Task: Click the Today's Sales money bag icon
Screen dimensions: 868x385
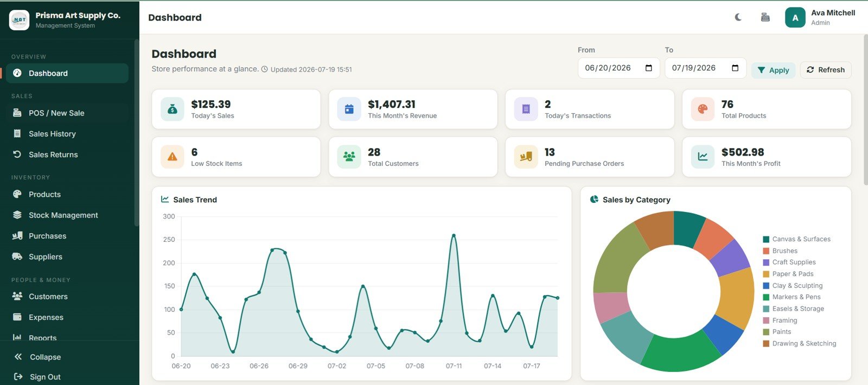Action: coord(173,109)
